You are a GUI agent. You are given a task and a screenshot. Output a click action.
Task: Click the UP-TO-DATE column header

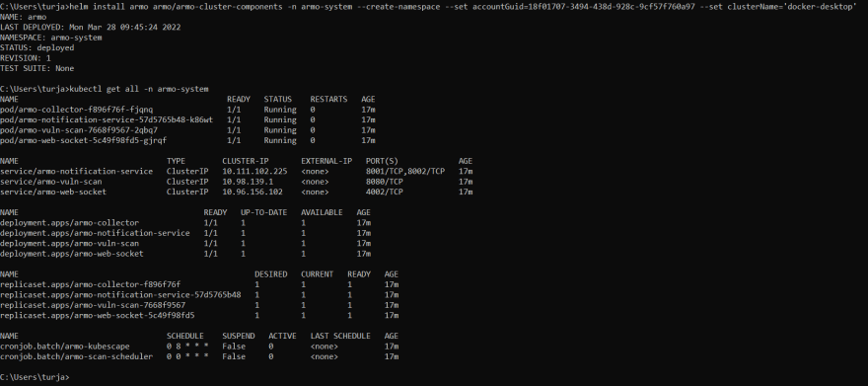pyautogui.click(x=264, y=212)
